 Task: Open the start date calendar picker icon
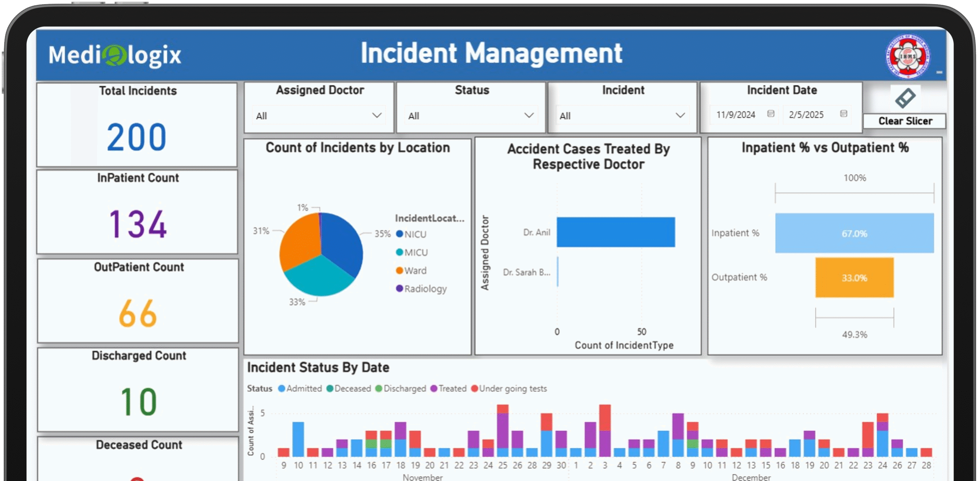tap(771, 114)
